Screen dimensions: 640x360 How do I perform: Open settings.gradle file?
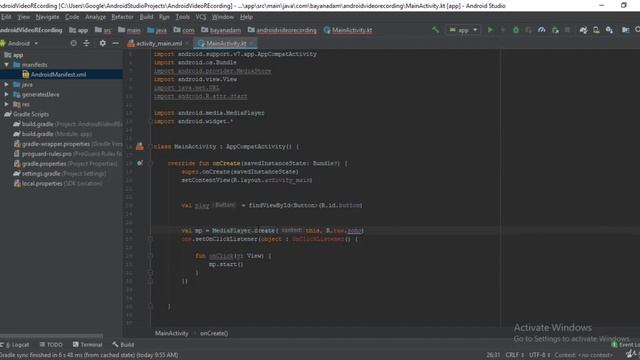(x=60, y=173)
